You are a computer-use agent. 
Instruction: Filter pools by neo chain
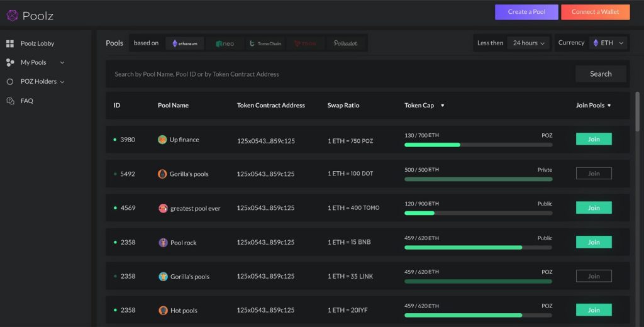(225, 43)
